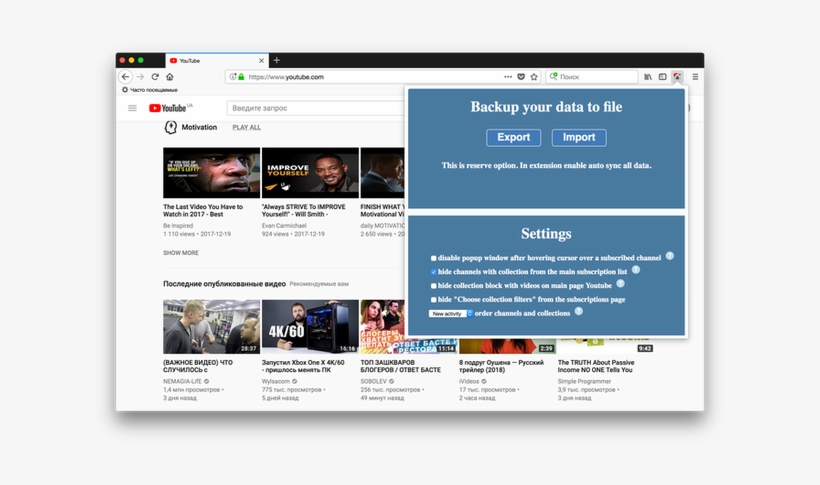This screenshot has width=820, height=485.
Task: Open SOBOLEV channel name
Action: [373, 381]
